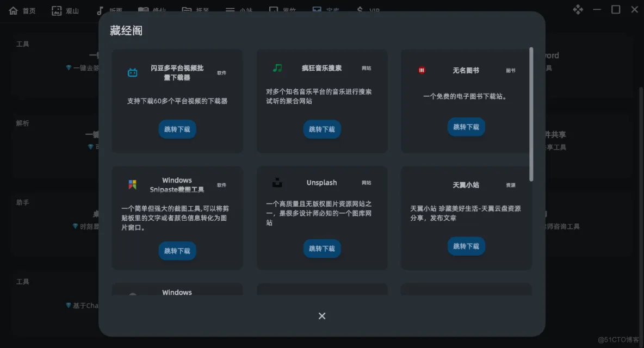This screenshot has width=644, height=348.
Task: Click the Windows Snipaste截图工具 title
Action: [177, 185]
